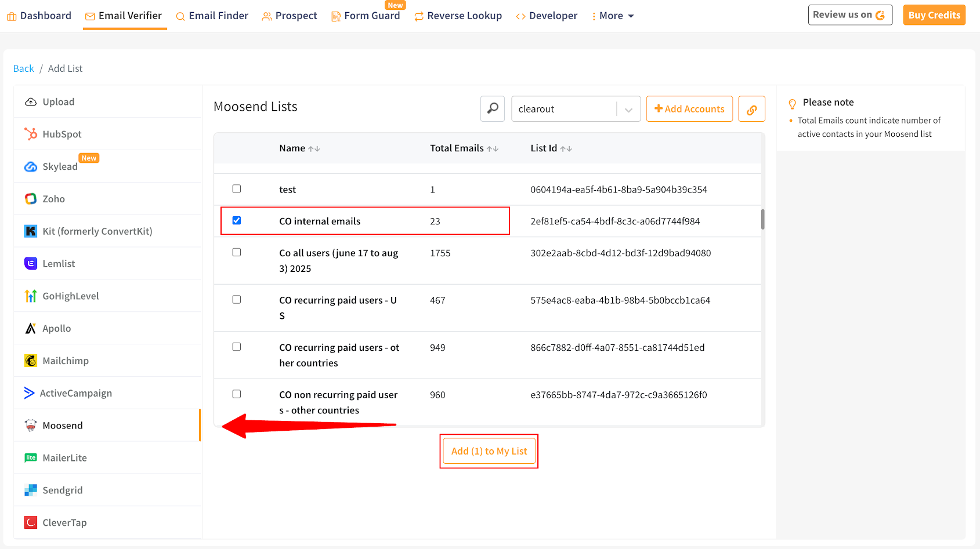The width and height of the screenshot is (980, 549).
Task: Select the Moosend integration icon
Action: [x=30, y=425]
